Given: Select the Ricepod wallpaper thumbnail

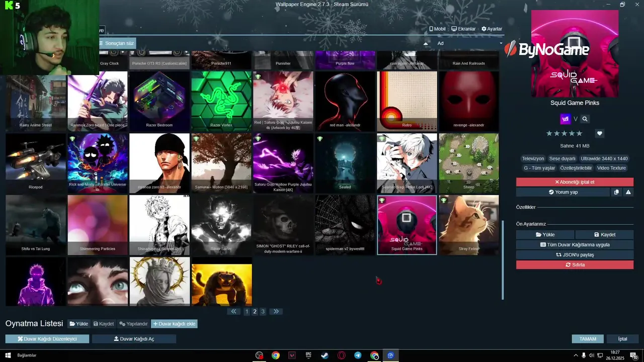Looking at the screenshot, I should 36,163.
